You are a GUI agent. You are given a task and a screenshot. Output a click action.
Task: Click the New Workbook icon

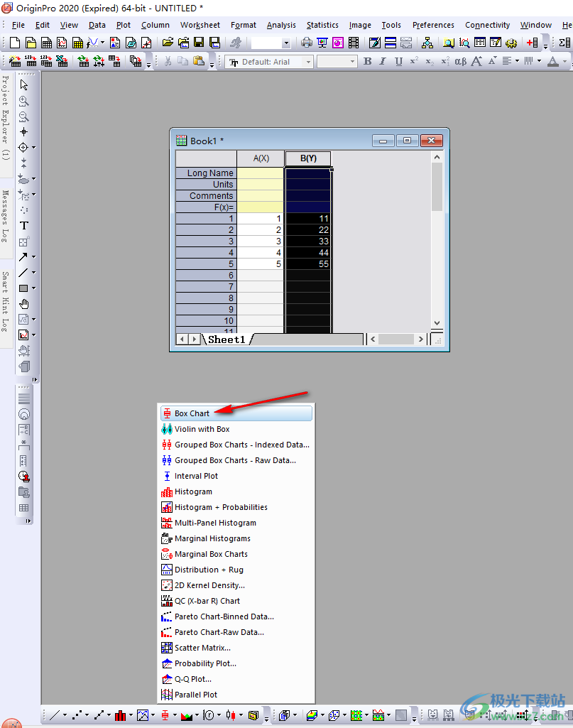46,43
